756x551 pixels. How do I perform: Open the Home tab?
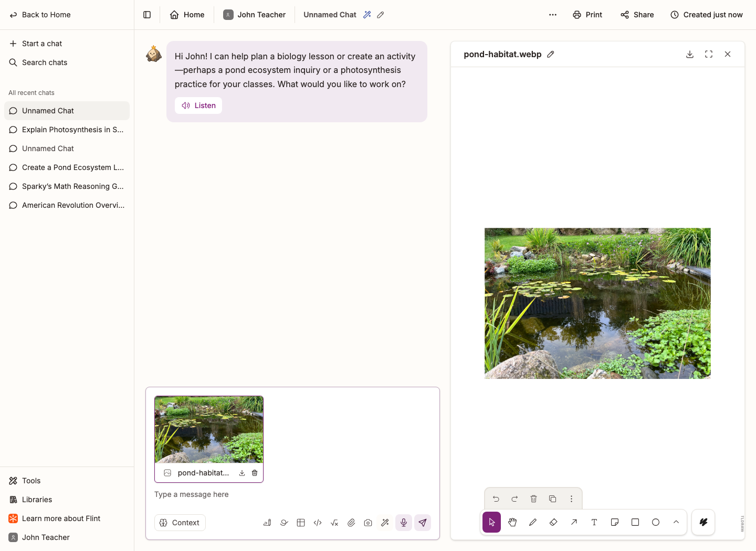point(187,15)
